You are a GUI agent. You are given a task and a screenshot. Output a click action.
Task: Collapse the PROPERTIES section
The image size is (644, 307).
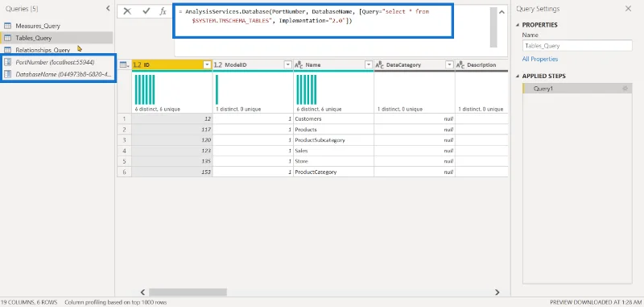[x=518, y=25]
